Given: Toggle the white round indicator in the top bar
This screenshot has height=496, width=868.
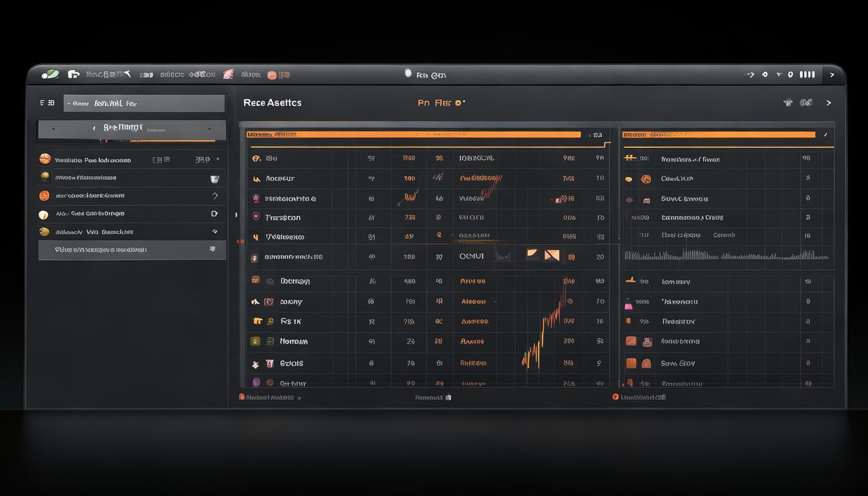Looking at the screenshot, I should [408, 73].
